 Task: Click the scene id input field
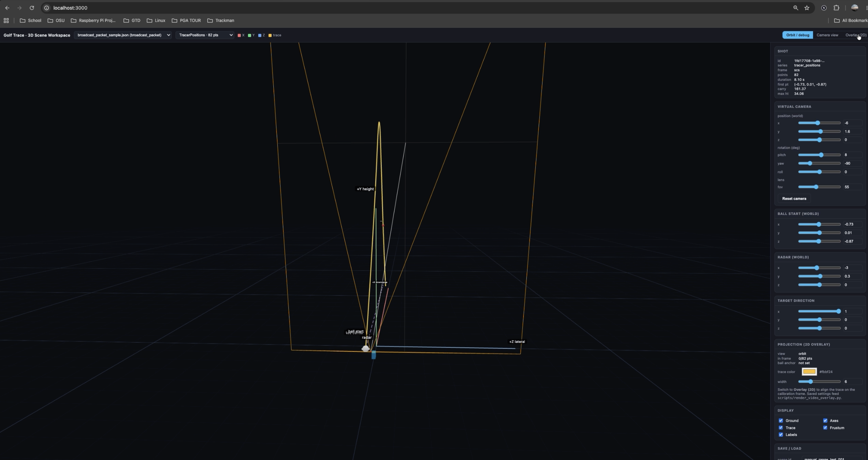click(832, 458)
